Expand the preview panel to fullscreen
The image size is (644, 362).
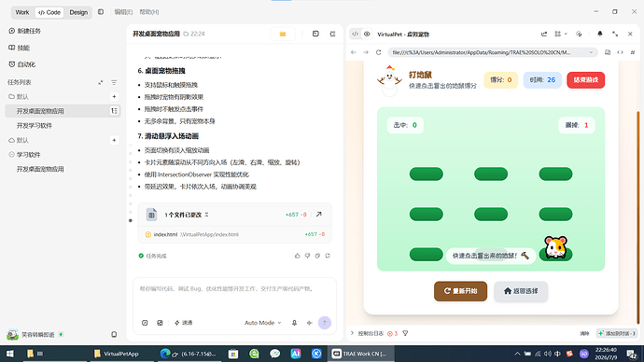point(615,35)
